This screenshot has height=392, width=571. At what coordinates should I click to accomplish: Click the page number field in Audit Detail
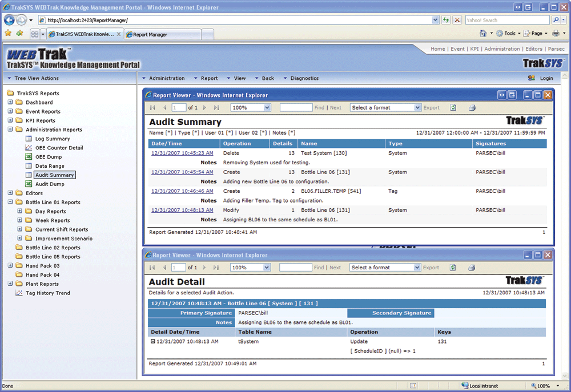click(x=178, y=267)
